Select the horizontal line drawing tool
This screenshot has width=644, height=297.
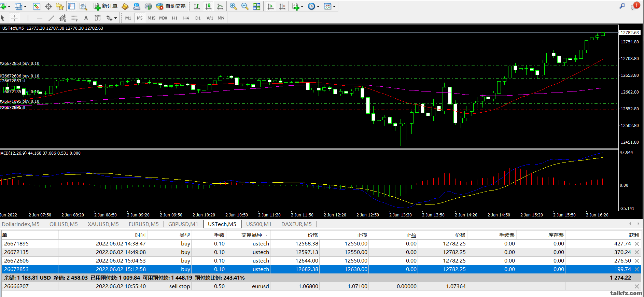point(40,18)
